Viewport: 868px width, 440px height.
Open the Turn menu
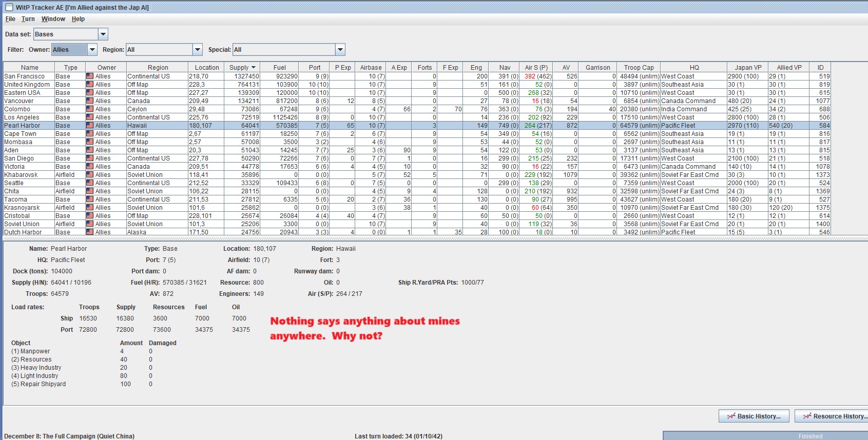[x=28, y=19]
